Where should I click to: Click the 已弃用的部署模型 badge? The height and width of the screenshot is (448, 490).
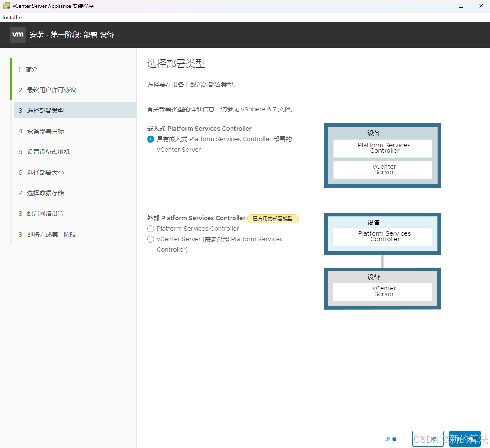[x=273, y=219]
